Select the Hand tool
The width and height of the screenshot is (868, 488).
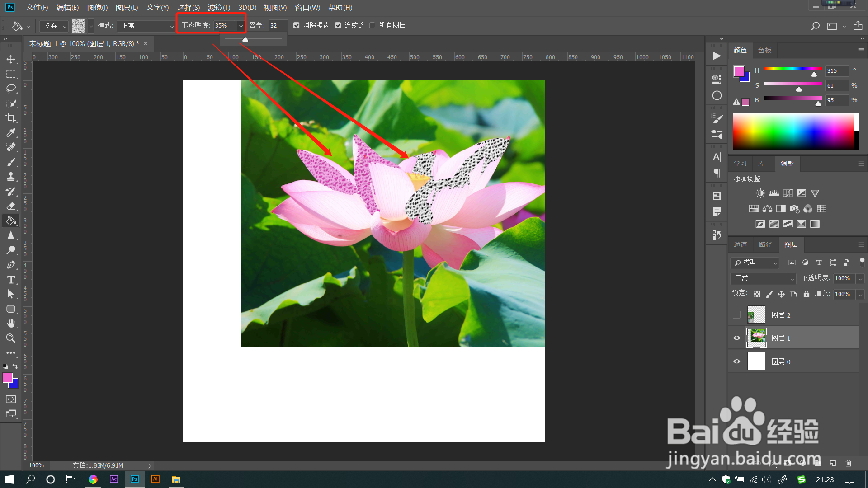click(x=11, y=324)
